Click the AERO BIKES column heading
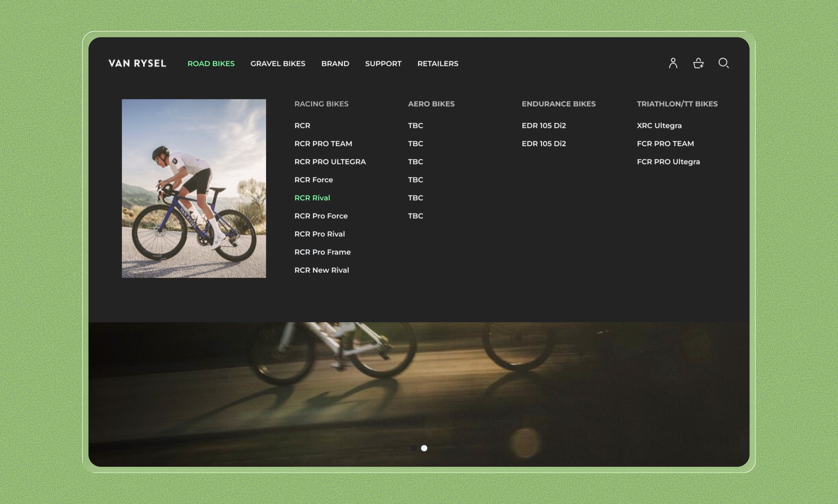838x504 pixels. pos(431,104)
